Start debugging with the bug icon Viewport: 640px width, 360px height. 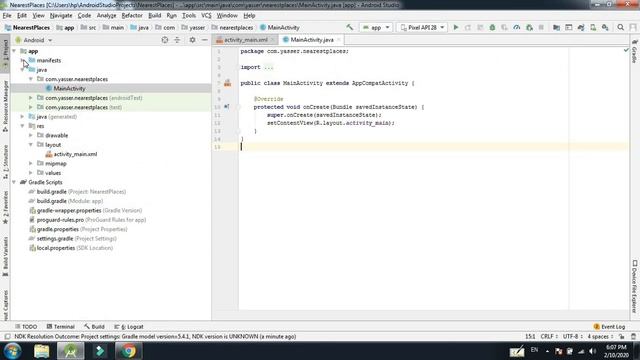(492, 27)
